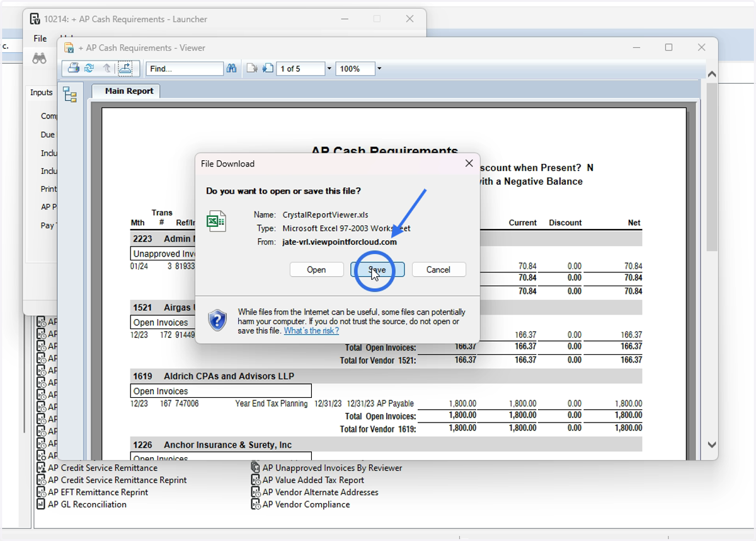Click the Export report icon in Viewer toolbar
756x541 pixels.
(125, 68)
